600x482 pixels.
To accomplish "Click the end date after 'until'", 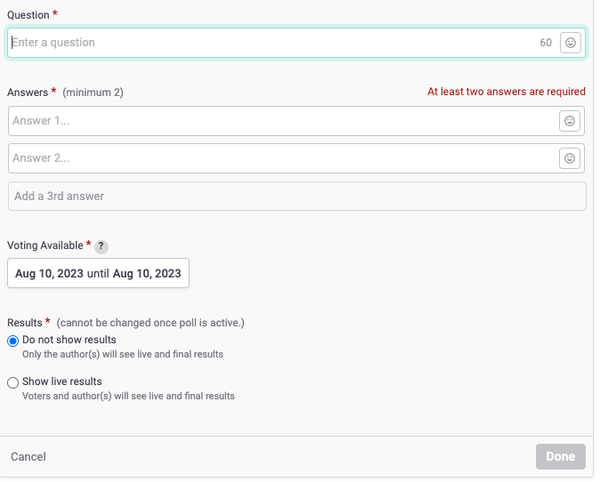I will 147,274.
